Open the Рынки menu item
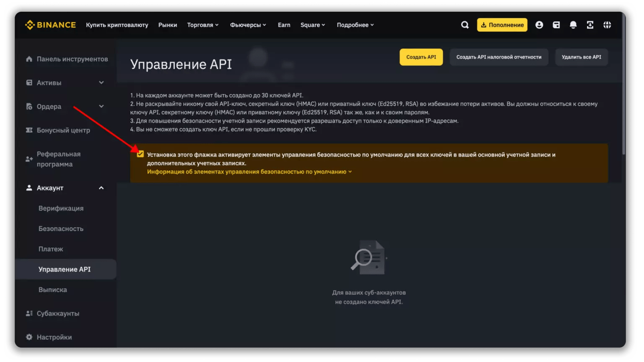 click(168, 25)
